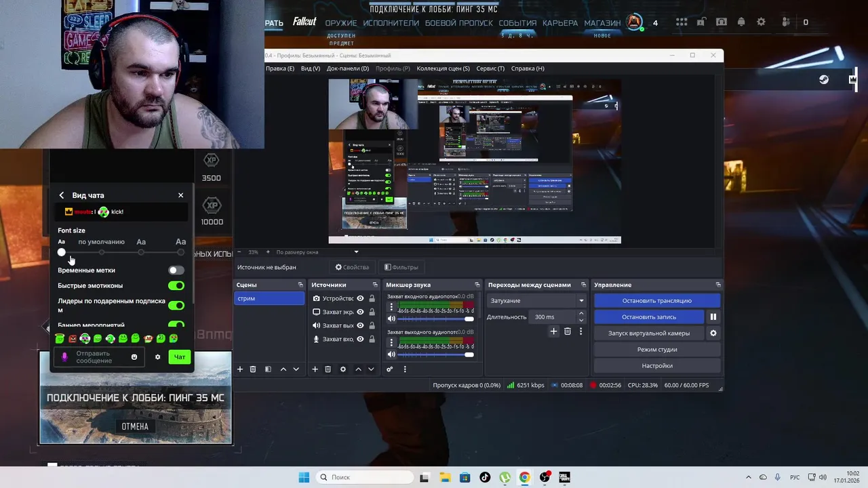Open Сервис (T) menu
Viewport: 868px width, 488px height.
tap(490, 68)
